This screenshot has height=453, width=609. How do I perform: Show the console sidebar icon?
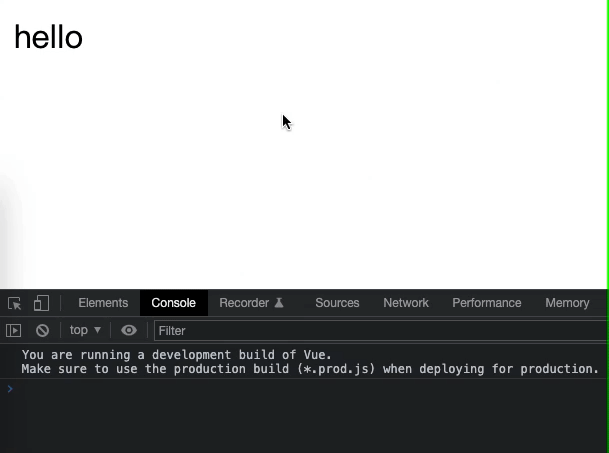tap(14, 331)
